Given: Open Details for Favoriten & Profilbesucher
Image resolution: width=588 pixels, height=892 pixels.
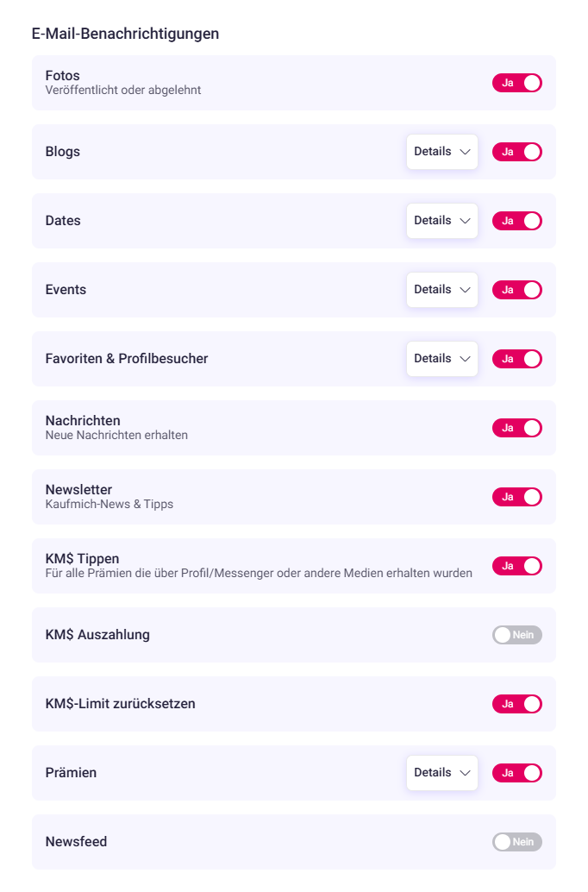Looking at the screenshot, I should 441,359.
